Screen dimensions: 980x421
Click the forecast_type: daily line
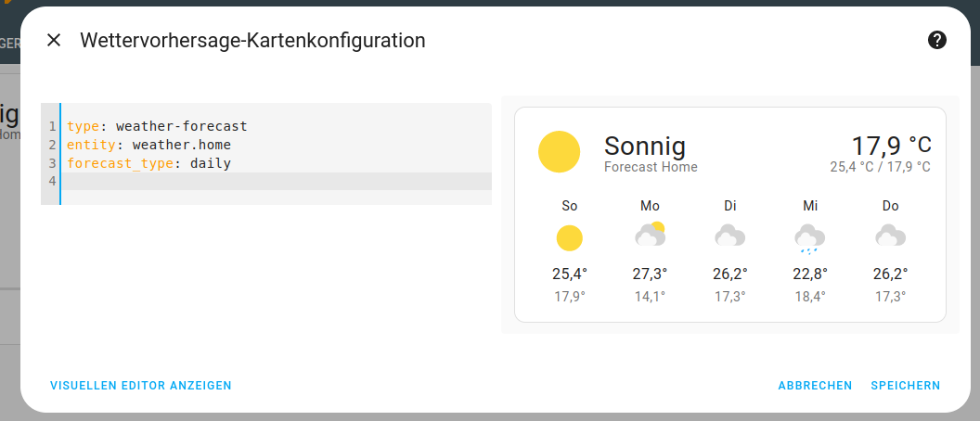tap(148, 163)
